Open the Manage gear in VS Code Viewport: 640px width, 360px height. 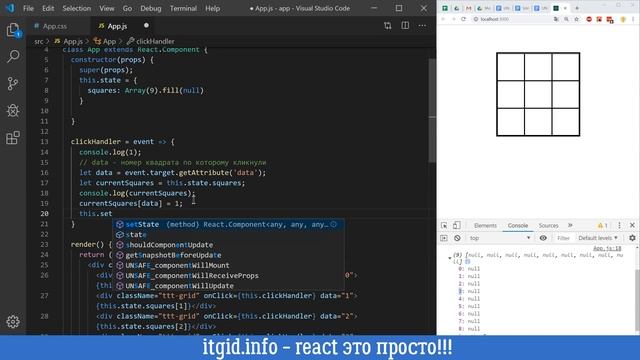point(13,322)
